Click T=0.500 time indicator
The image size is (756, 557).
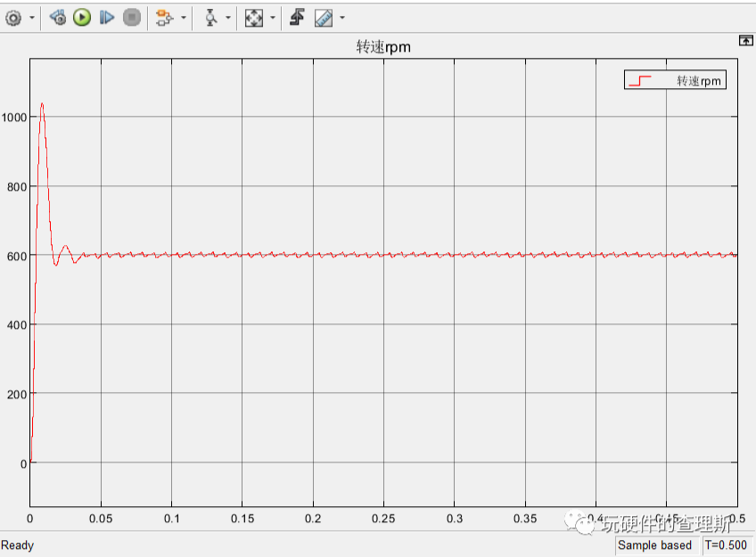pos(726,545)
